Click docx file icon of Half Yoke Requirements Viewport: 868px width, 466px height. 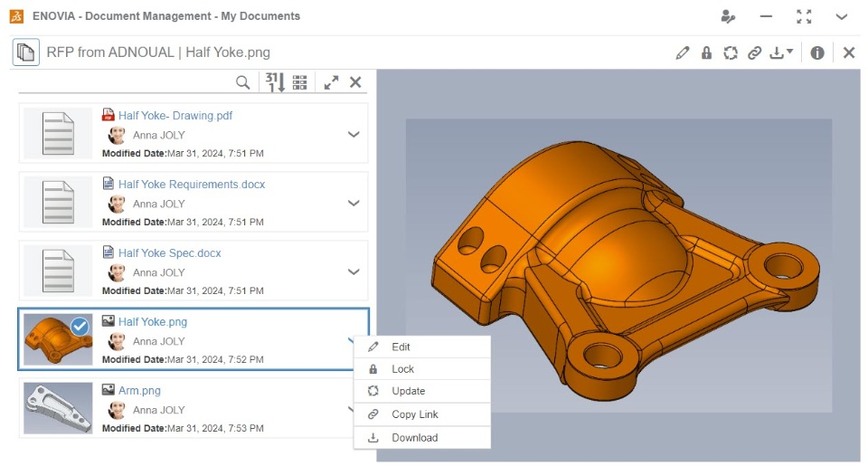(x=108, y=184)
